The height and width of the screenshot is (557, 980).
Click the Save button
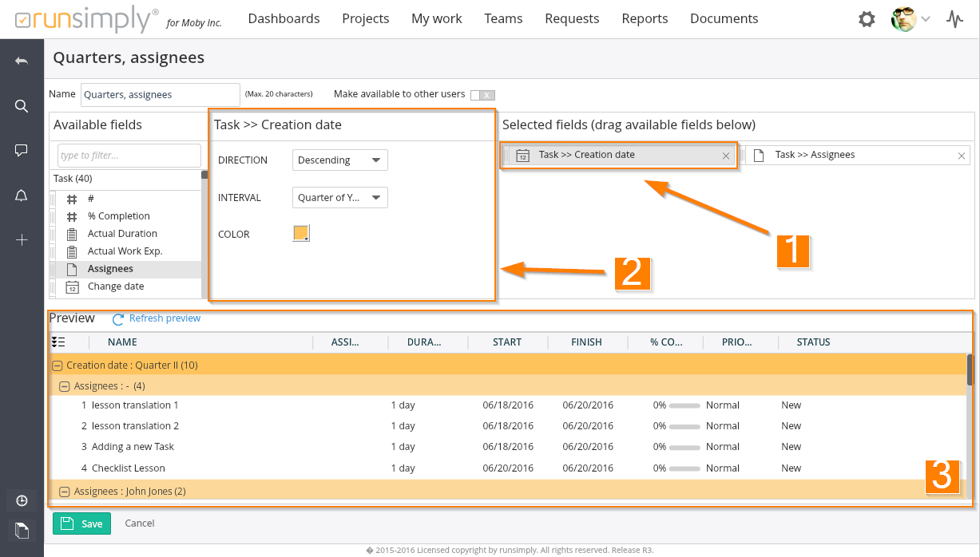click(81, 523)
